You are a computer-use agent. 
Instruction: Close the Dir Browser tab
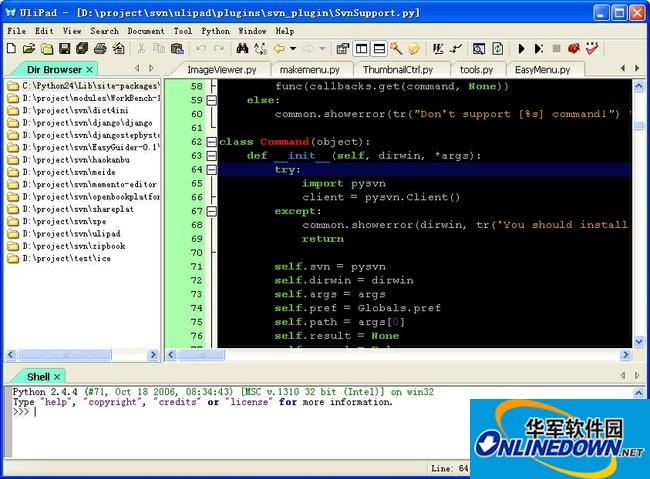pos(89,70)
